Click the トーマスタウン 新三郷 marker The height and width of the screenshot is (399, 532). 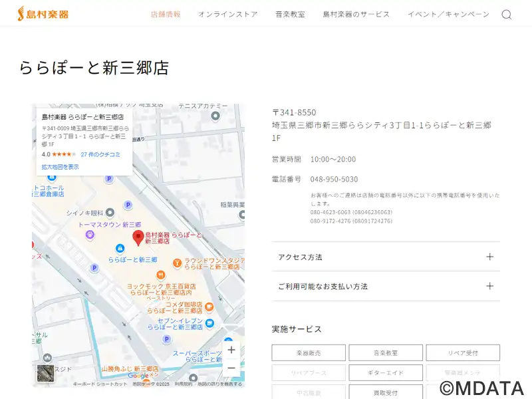coord(90,235)
